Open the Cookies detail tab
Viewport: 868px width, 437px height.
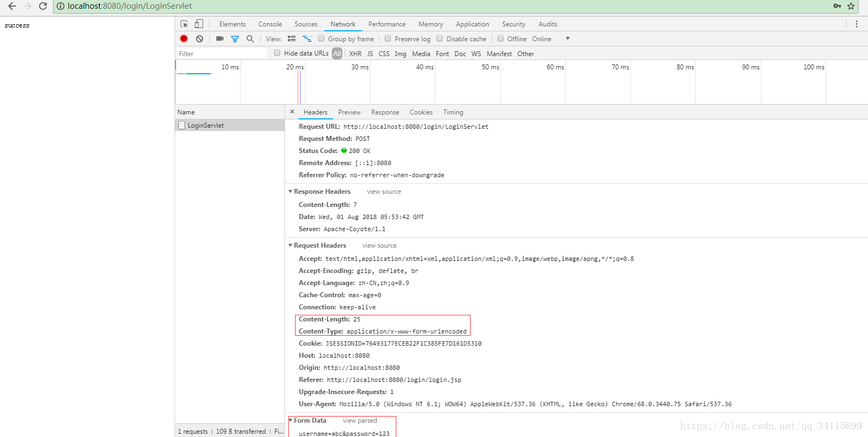421,112
